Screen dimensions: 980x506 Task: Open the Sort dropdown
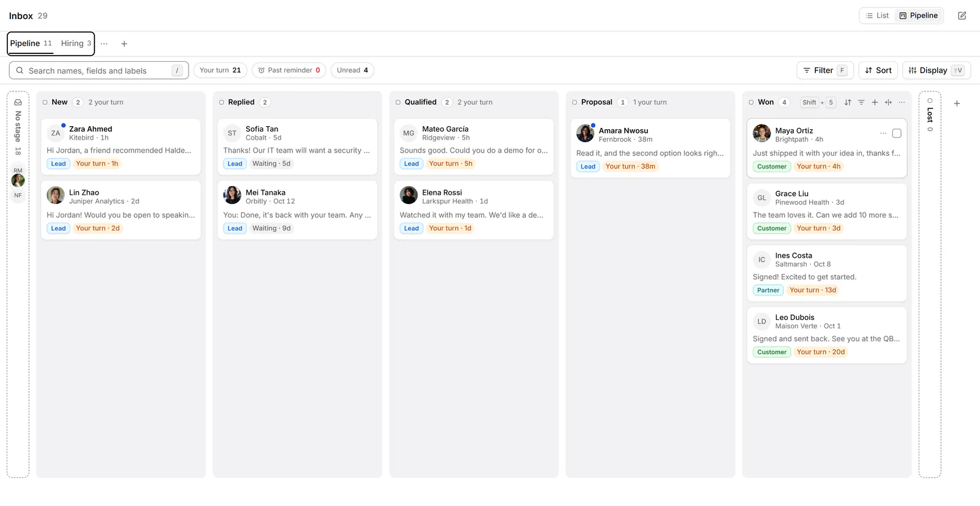point(878,70)
